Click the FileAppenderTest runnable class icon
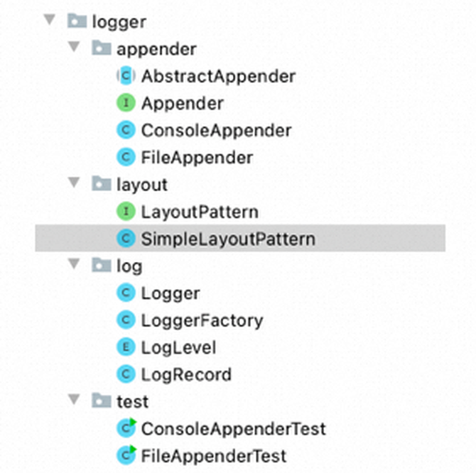The height and width of the screenshot is (473, 476). (x=126, y=455)
